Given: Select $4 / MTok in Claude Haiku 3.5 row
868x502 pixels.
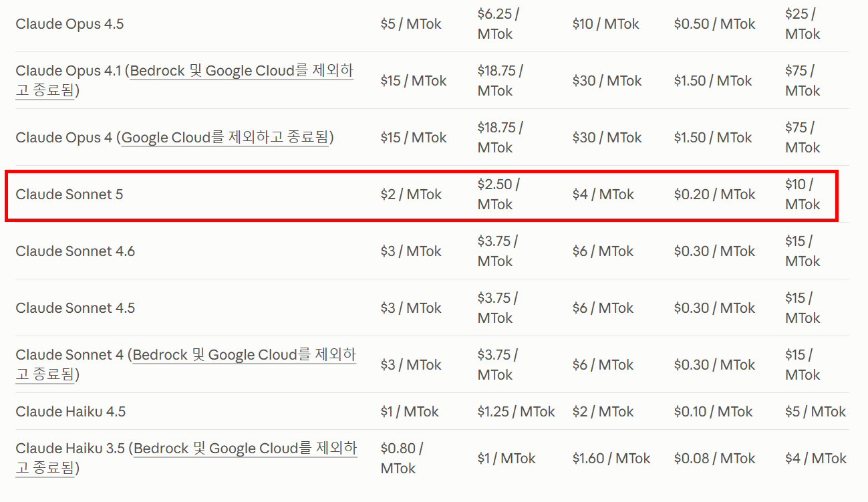Looking at the screenshot, I should (x=816, y=459).
